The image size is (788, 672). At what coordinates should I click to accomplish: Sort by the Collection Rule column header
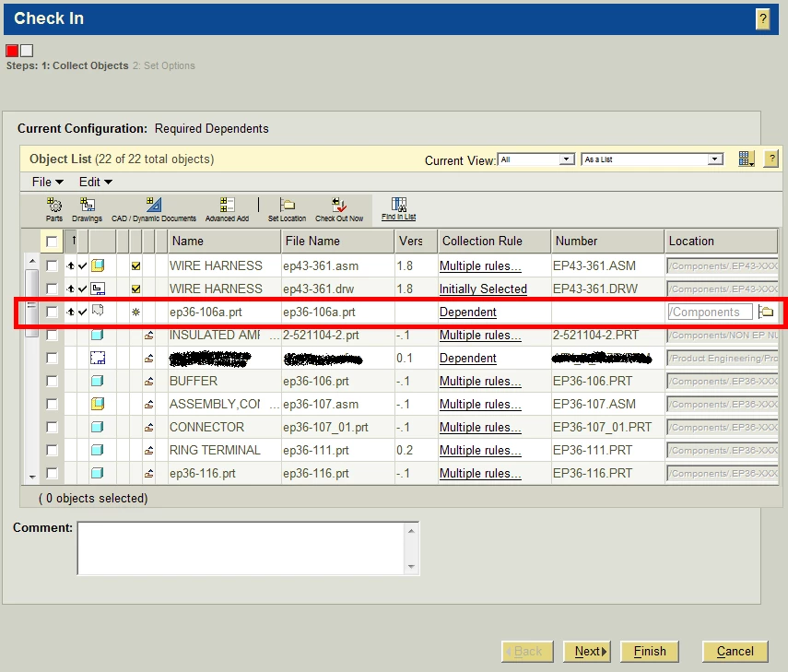(x=495, y=242)
